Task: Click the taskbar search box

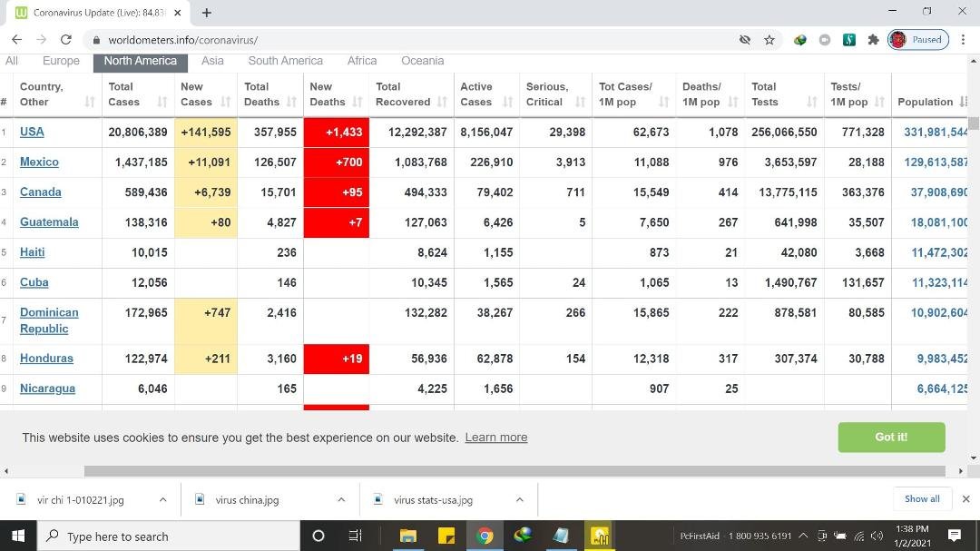Action: tap(169, 536)
